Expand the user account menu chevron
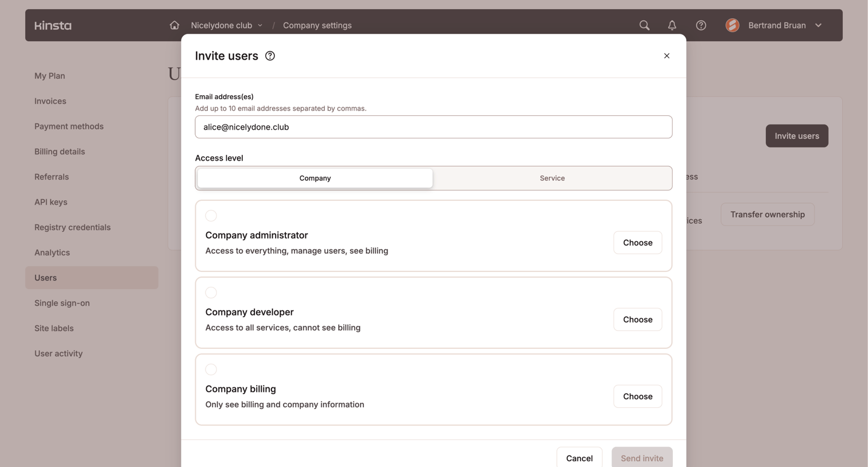This screenshot has width=868, height=467. [x=818, y=25]
